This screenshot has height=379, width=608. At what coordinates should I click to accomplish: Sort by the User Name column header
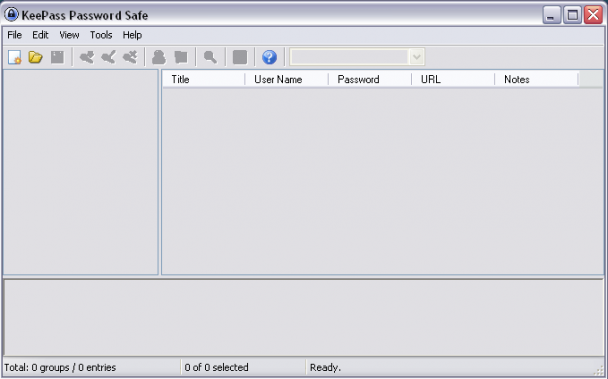(287, 79)
